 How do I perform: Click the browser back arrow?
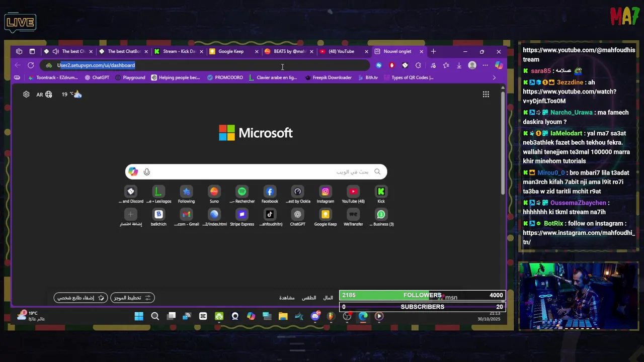(18, 65)
